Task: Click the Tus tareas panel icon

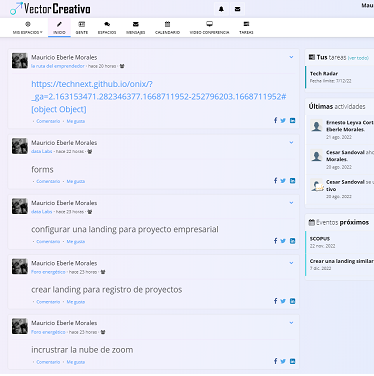Action: point(312,57)
